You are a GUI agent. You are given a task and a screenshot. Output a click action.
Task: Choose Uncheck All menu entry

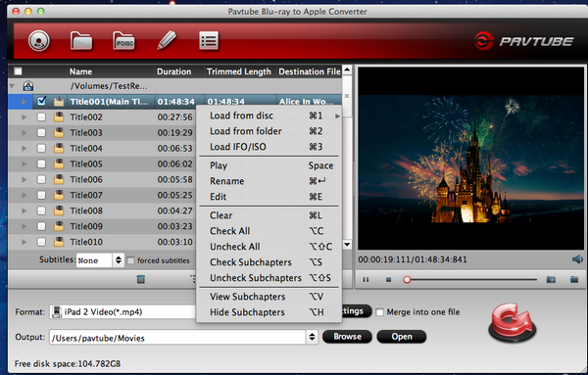269,247
